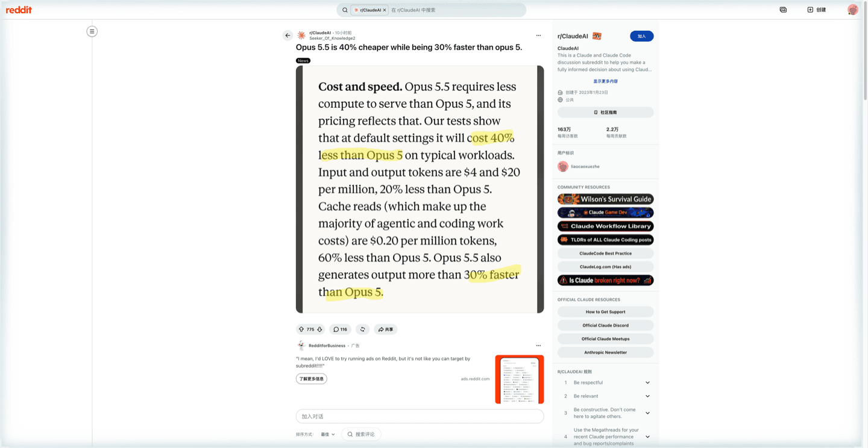This screenshot has width=868, height=448.
Task: Open the ads.reddit.com link
Action: (x=475, y=379)
